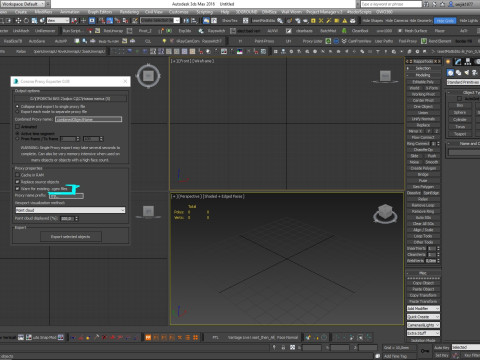Click the Mirror tool icon in the main toolbar

(x=186, y=21)
